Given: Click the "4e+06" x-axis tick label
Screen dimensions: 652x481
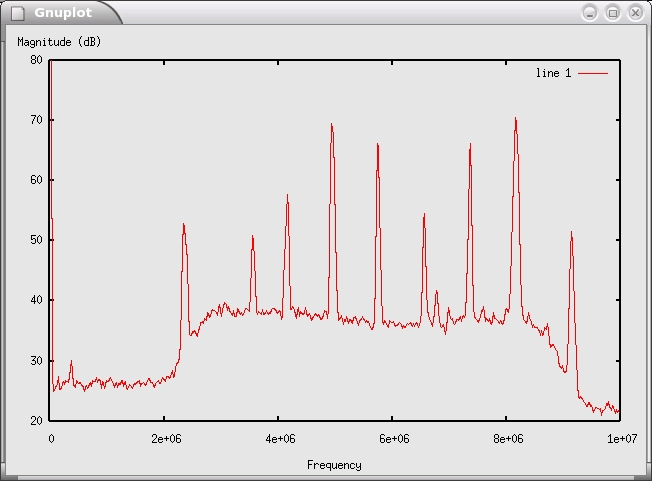Looking at the screenshot, I should (279, 438).
